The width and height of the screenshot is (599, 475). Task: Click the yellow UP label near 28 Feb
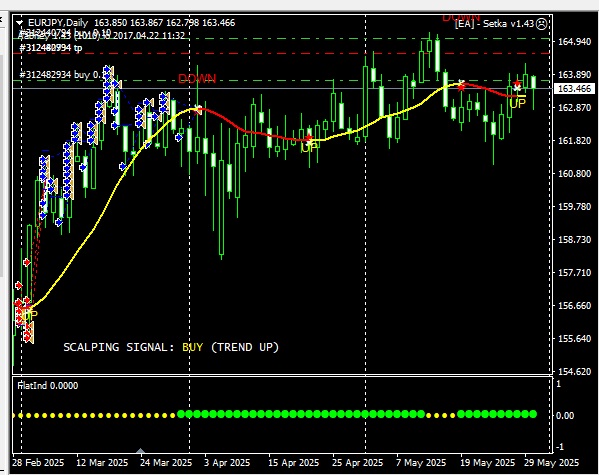(29, 315)
